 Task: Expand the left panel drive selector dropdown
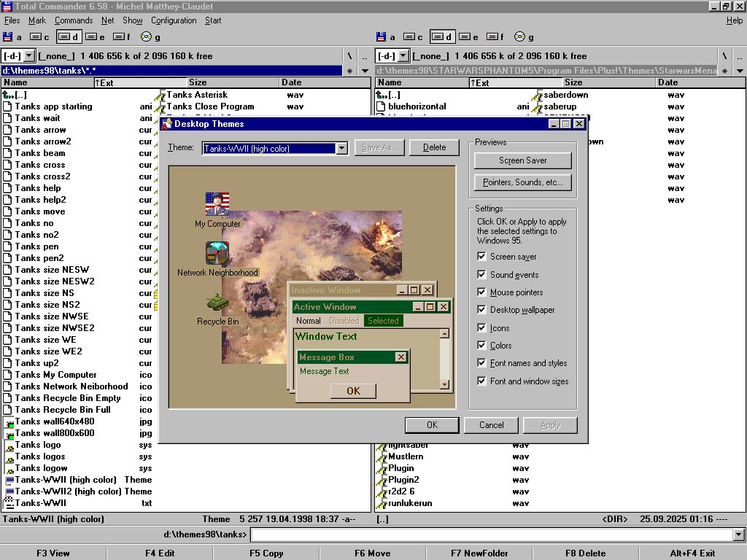(29, 56)
